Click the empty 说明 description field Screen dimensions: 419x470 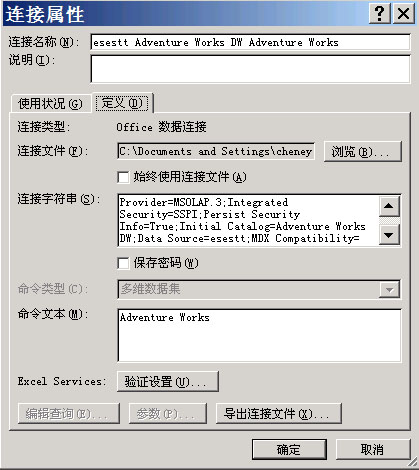pos(250,69)
